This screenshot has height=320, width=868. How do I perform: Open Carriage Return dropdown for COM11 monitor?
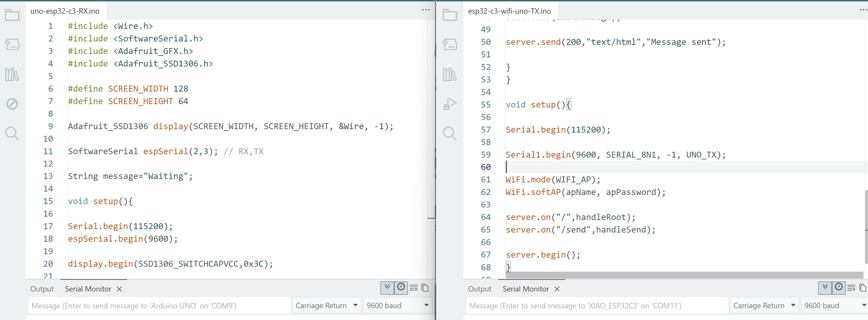pos(764,305)
